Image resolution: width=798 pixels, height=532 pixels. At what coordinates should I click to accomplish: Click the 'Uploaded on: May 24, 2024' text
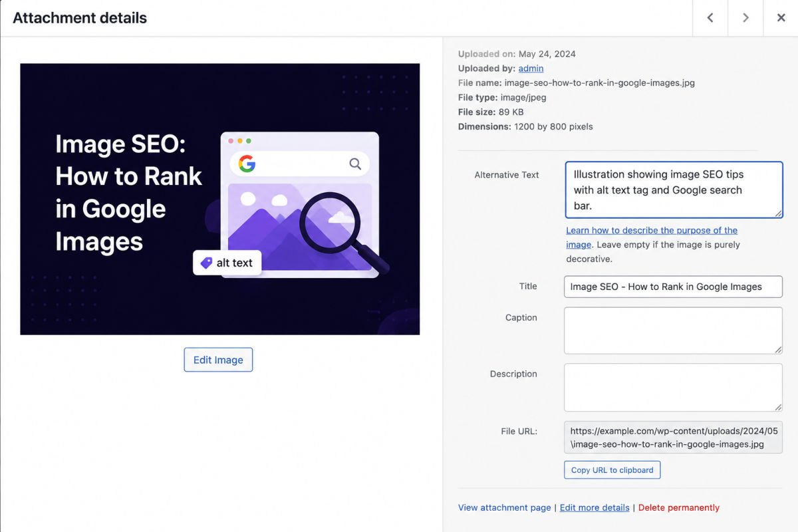coord(517,54)
